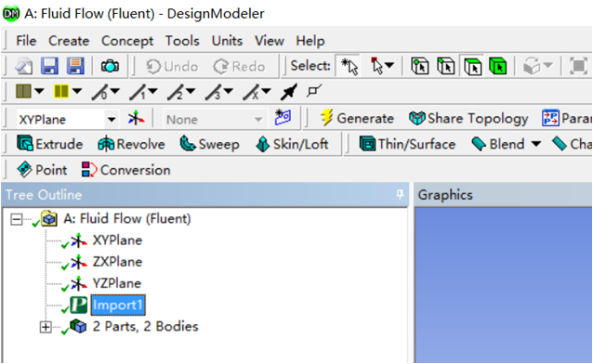Click the Share Topology button
The height and width of the screenshot is (364, 593).
click(x=468, y=118)
